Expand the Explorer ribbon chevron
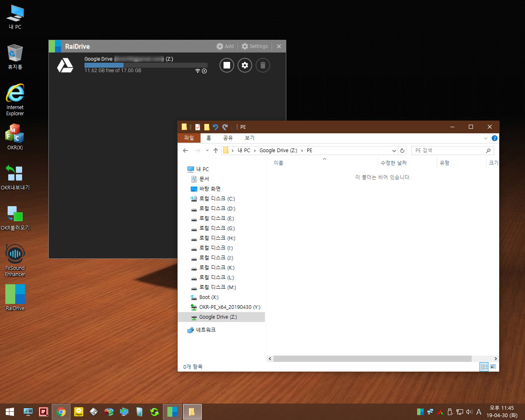This screenshot has height=420, width=525. (486, 138)
